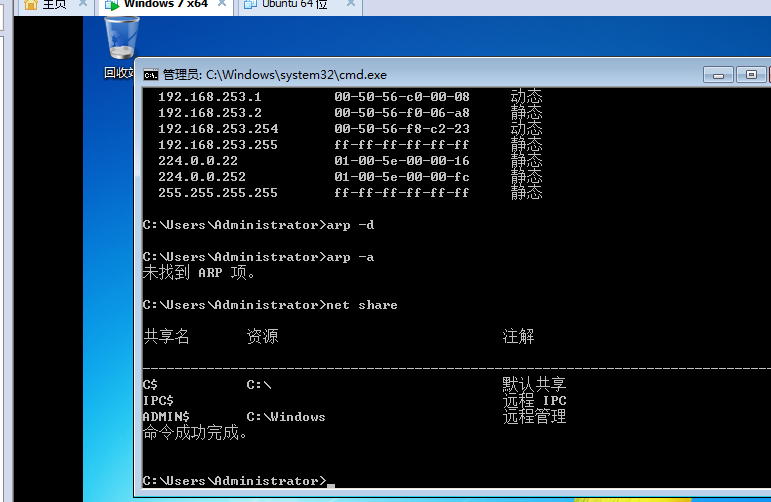
Task: Click the C$ share name
Action: click(x=150, y=384)
